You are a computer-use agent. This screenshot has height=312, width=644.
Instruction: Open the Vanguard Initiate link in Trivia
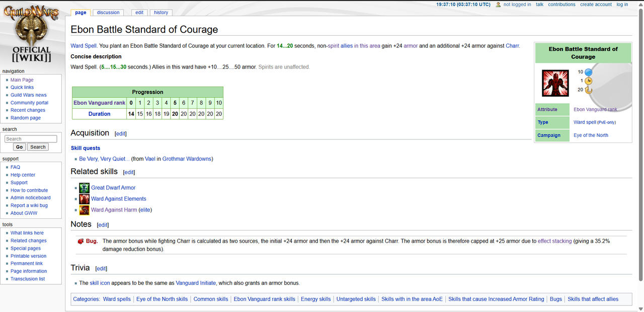[196, 283]
